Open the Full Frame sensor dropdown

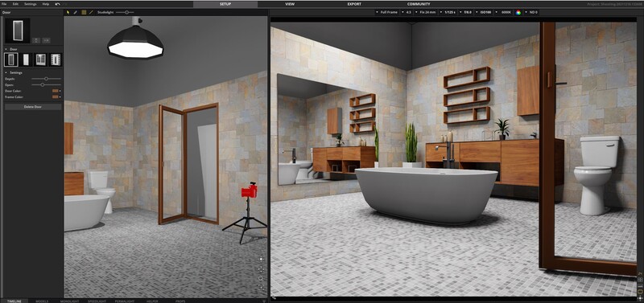(387, 12)
